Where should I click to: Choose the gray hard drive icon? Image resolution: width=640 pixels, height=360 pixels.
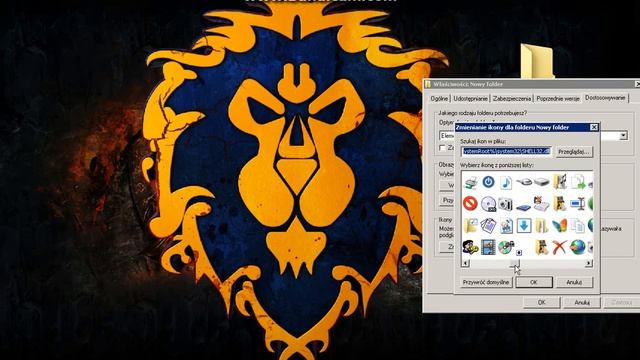542,182
